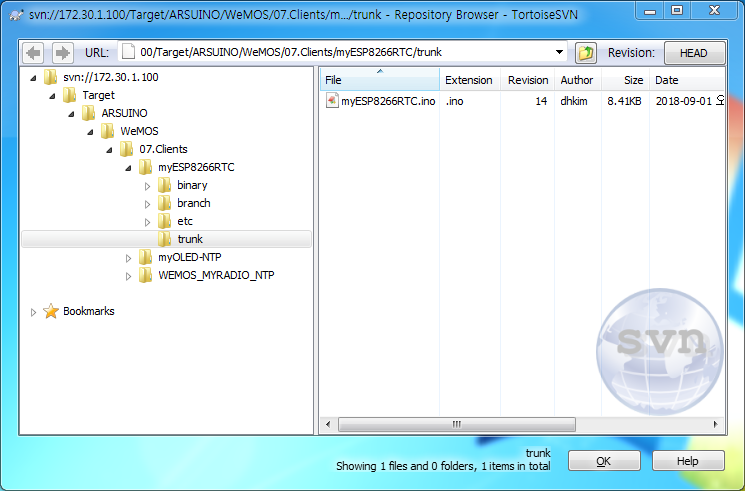This screenshot has height=491, width=745.
Task: Click the scrollbar left arrow in file list
Action: (x=328, y=424)
